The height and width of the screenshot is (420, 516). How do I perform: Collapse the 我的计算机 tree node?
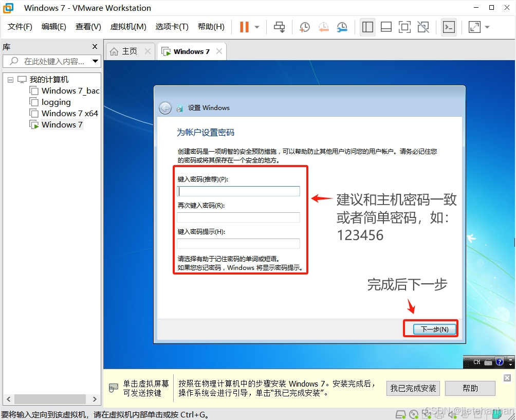tap(10, 80)
